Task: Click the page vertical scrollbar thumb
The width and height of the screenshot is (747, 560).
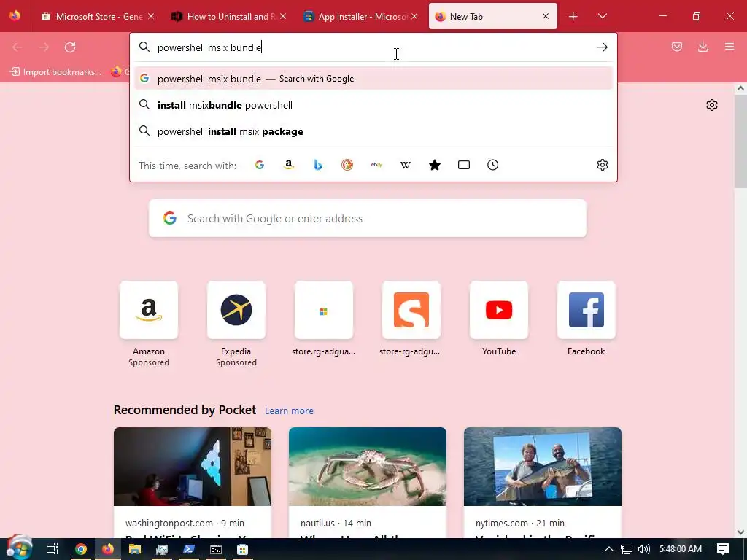Action: (741, 141)
